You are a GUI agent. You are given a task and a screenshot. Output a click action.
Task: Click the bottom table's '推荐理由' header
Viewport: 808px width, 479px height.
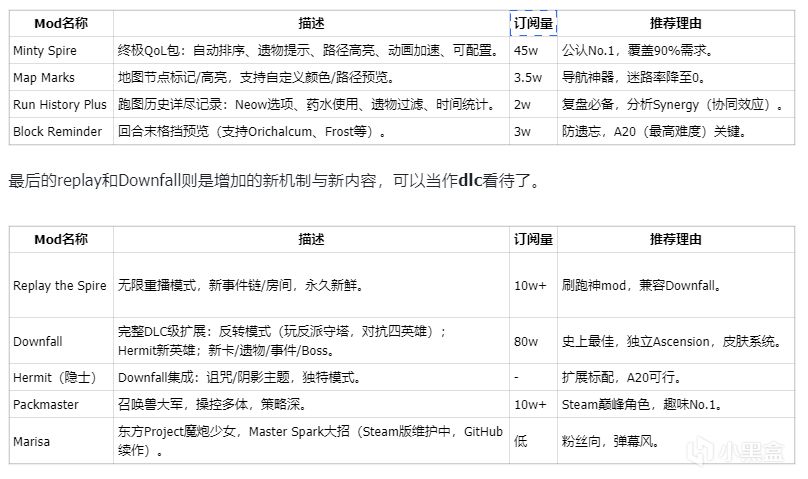click(676, 239)
